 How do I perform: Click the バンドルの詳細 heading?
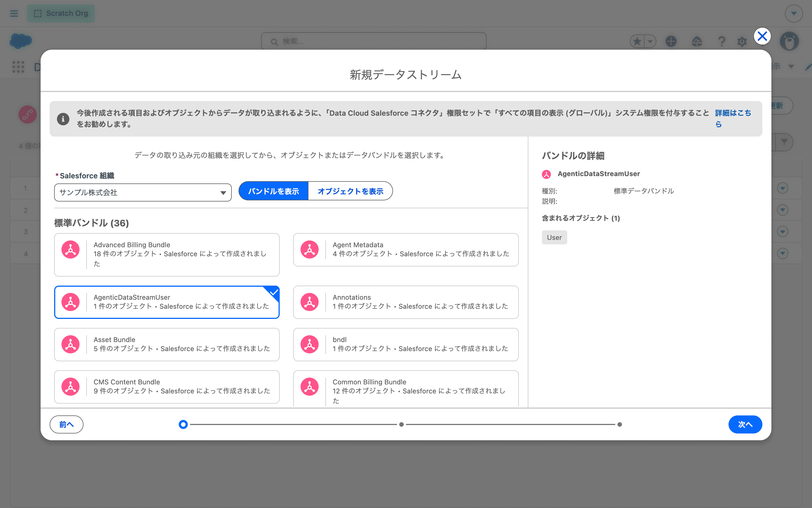click(573, 156)
